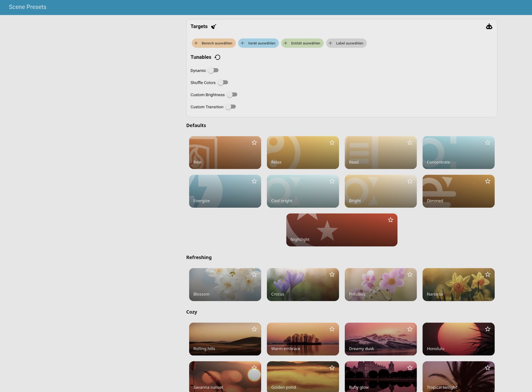This screenshot has width=532, height=392.
Task: Favorite the Rest preset star
Action: [254, 143]
